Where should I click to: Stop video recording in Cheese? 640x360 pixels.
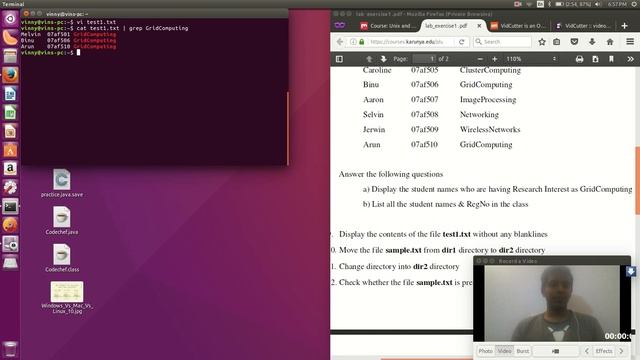(556, 351)
